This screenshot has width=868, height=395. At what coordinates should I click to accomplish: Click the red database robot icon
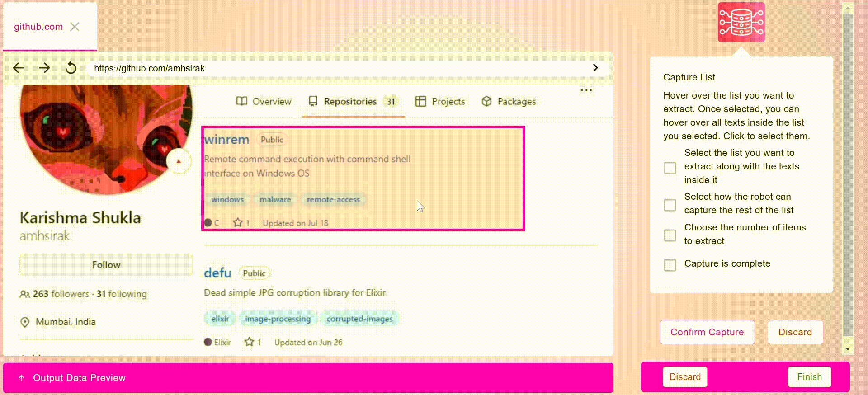click(741, 22)
